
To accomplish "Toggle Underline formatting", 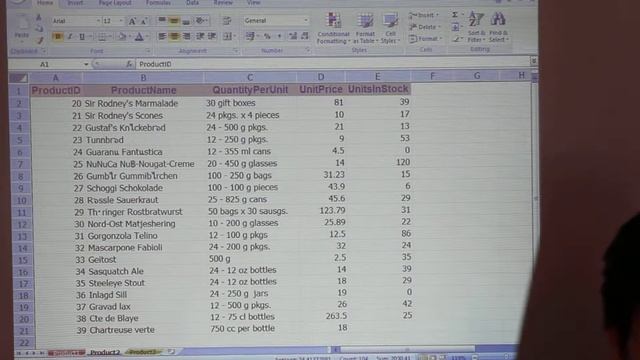I will tap(82, 37).
